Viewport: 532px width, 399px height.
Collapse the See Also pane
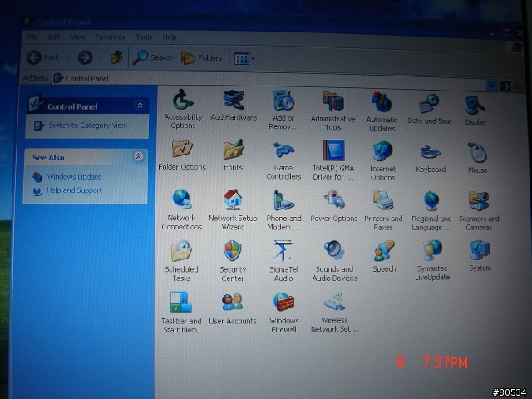[x=138, y=156]
